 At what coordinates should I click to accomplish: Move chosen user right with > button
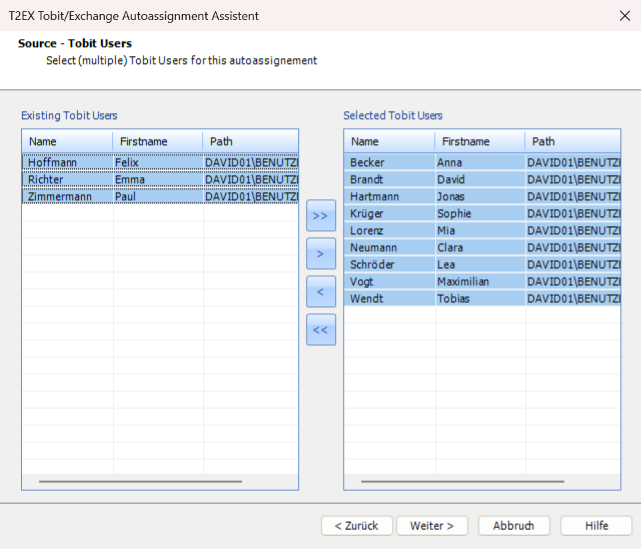tap(321, 254)
